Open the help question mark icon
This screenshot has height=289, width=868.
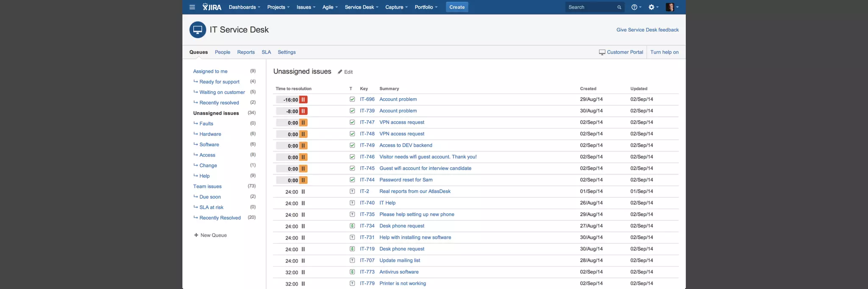point(634,7)
